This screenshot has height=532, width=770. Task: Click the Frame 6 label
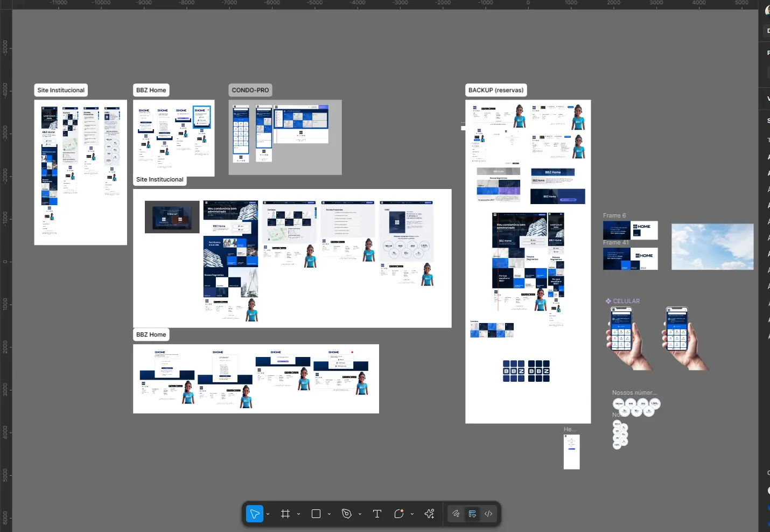tap(614, 215)
